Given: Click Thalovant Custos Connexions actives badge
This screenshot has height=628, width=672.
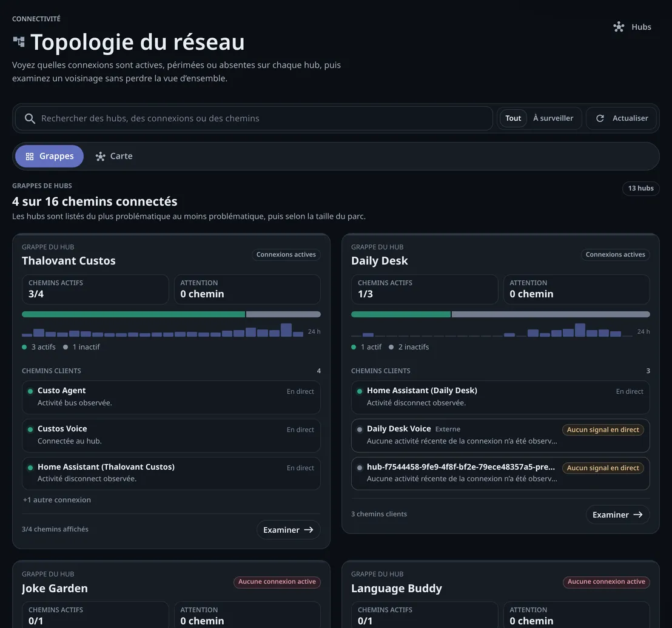Looking at the screenshot, I should pyautogui.click(x=286, y=255).
